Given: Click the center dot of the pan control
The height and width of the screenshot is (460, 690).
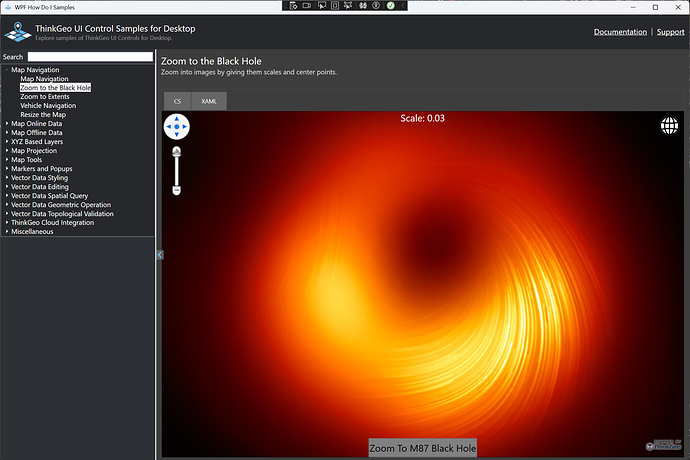Looking at the screenshot, I should click(176, 127).
